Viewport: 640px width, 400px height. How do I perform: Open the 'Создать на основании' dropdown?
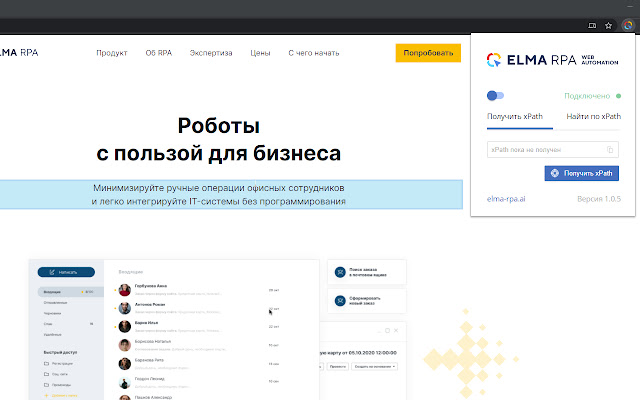[x=374, y=367]
